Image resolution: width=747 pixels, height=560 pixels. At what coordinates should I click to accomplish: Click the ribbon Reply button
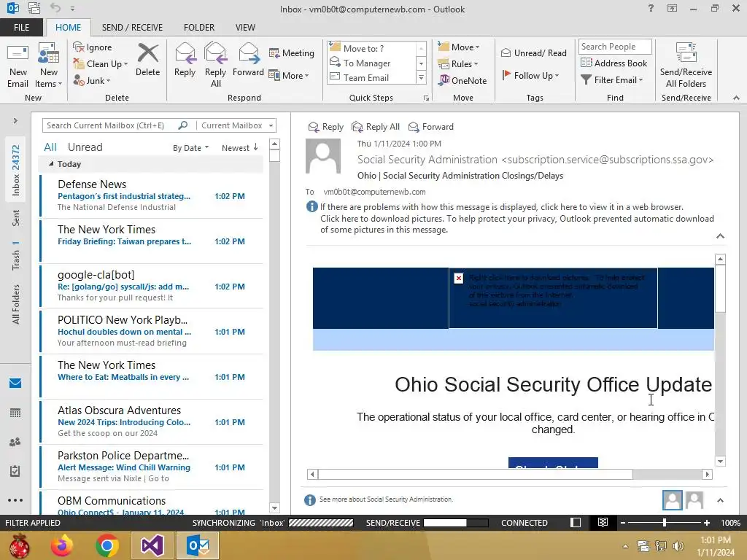click(x=185, y=60)
